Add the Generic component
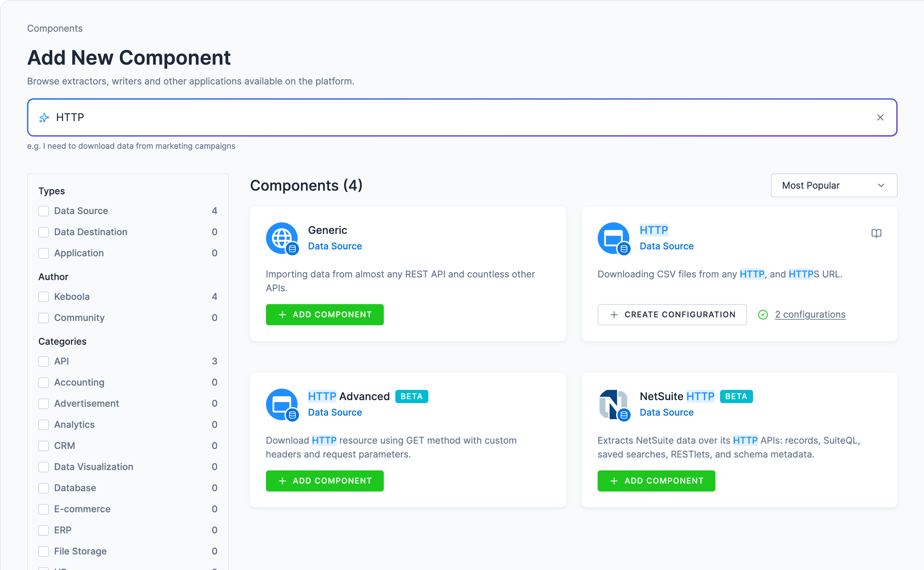The width and height of the screenshot is (924, 570). point(325,315)
